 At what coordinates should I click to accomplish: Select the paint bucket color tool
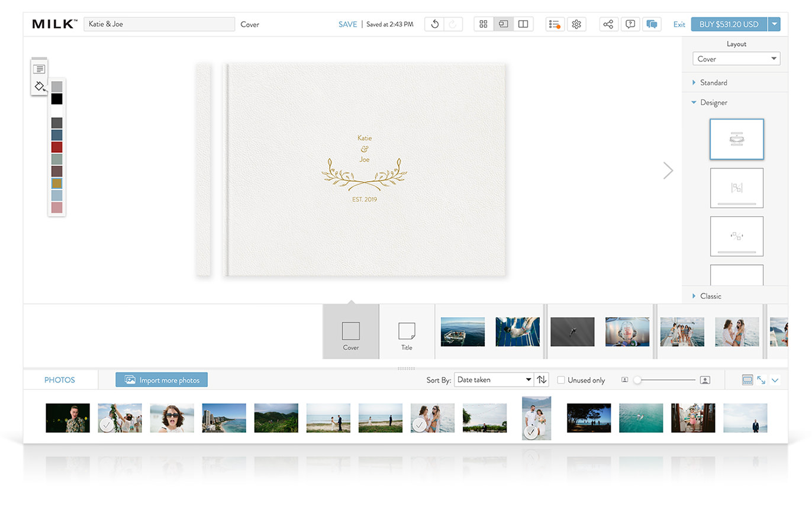40,86
